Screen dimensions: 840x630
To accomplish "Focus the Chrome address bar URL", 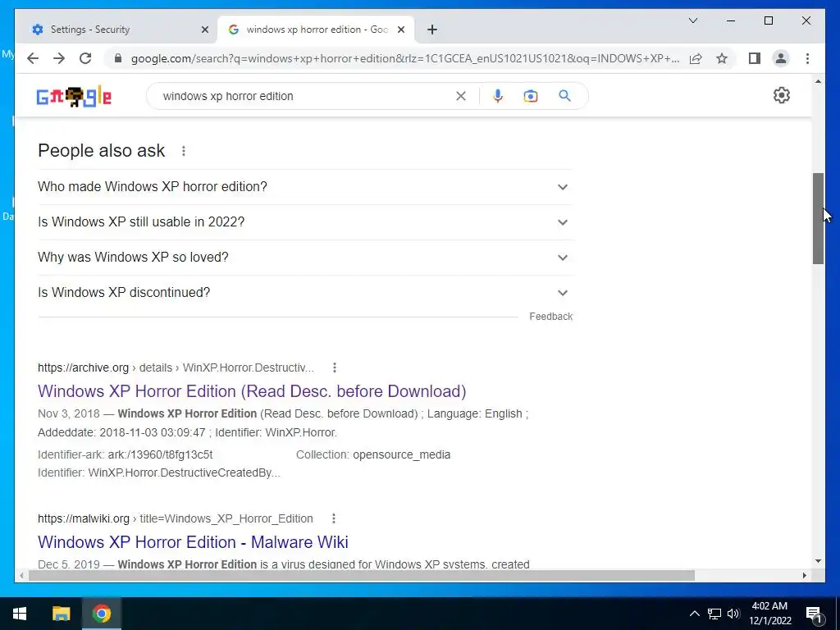I will pyautogui.click(x=405, y=58).
